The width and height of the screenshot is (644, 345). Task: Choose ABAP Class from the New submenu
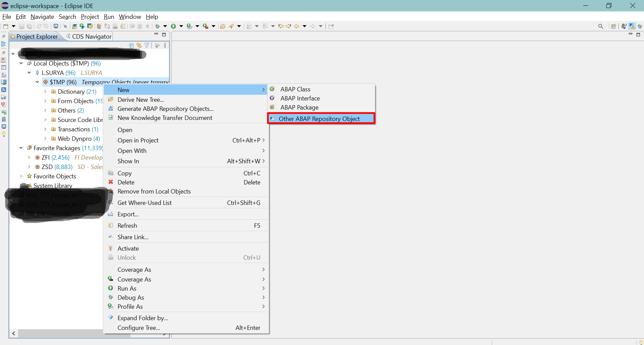pos(295,89)
